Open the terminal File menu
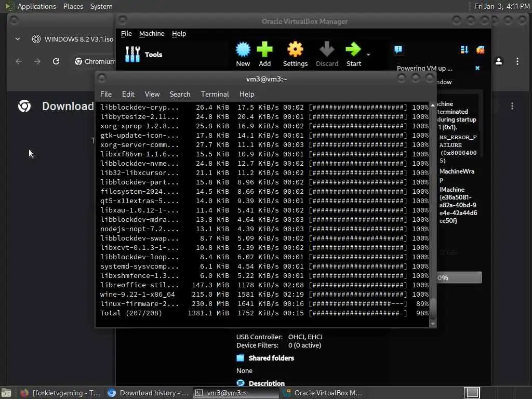 click(x=106, y=94)
